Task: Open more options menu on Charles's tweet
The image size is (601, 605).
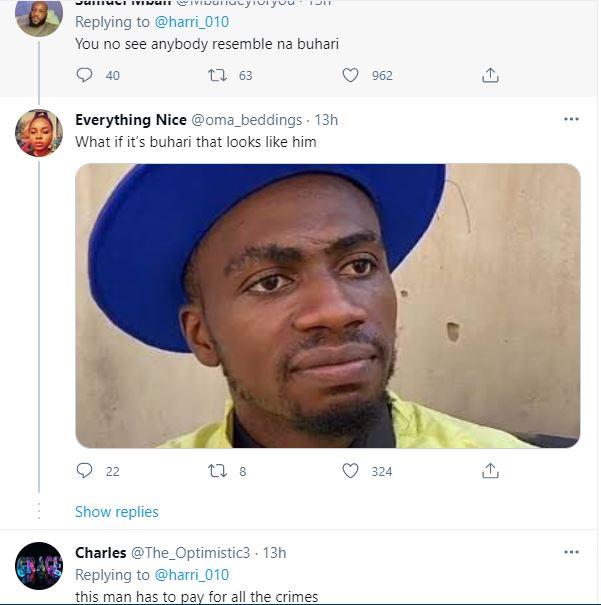Action: point(571,552)
